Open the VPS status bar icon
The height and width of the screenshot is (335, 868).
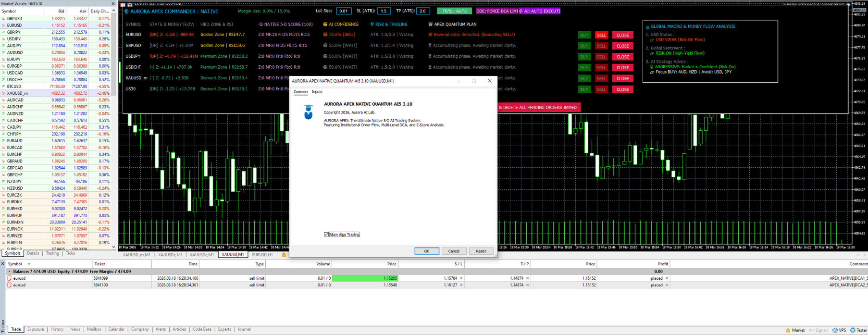(x=839, y=330)
